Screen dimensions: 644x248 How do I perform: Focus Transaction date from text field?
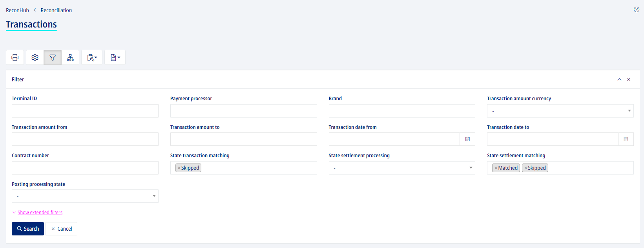click(x=394, y=139)
